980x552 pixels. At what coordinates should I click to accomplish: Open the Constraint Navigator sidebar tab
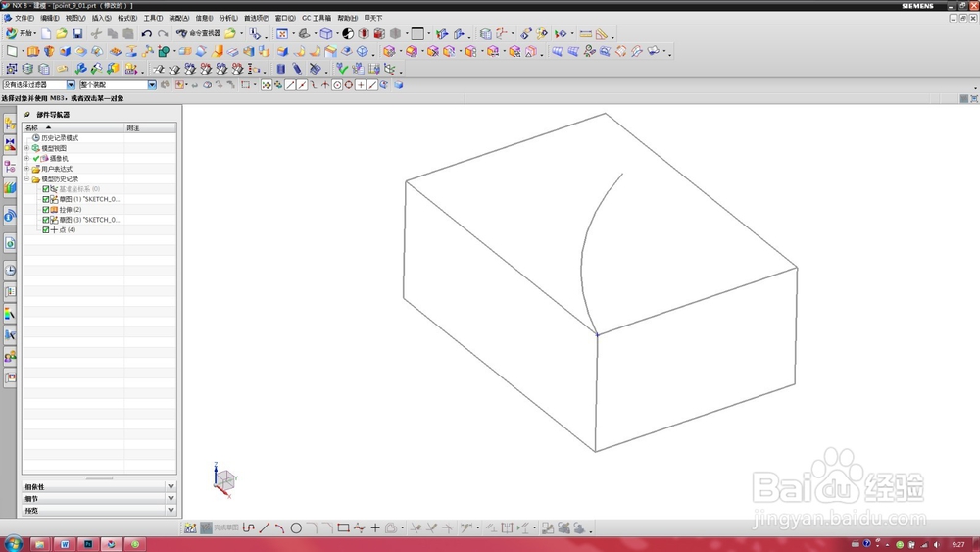point(10,145)
